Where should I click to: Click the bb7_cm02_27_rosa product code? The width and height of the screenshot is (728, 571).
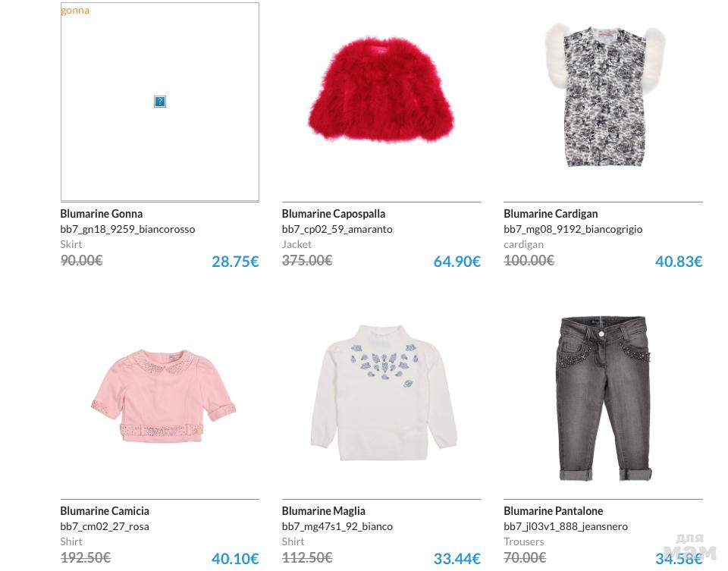coord(105,526)
